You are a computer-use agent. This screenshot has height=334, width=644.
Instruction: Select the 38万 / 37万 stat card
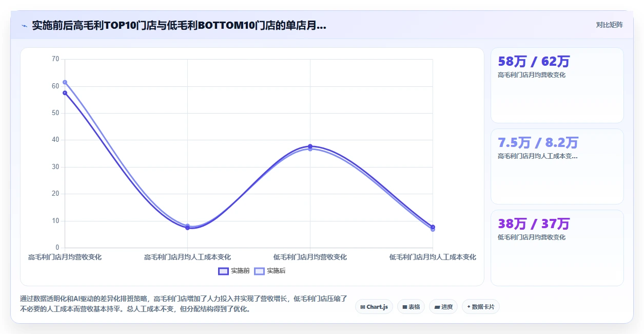(x=557, y=248)
